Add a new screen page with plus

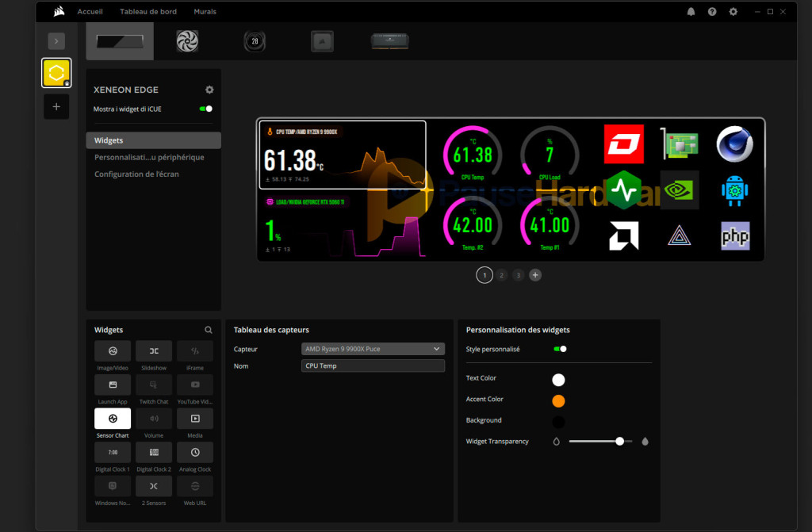(x=535, y=275)
